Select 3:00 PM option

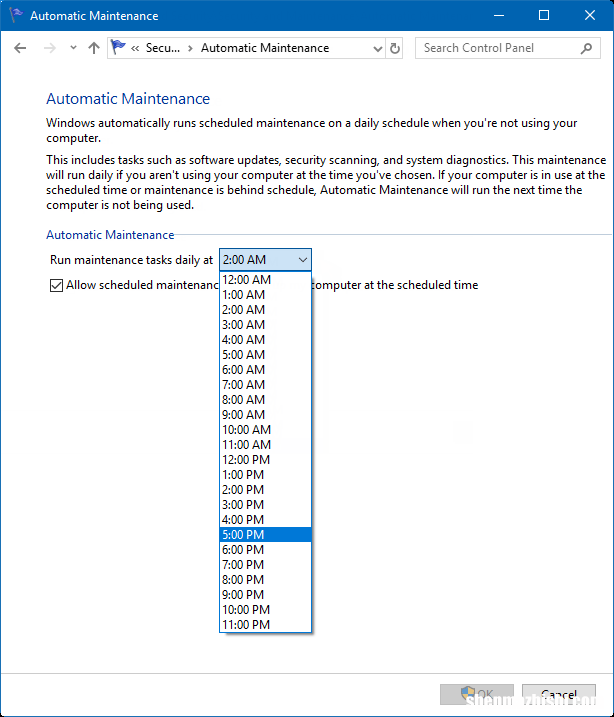[x=265, y=505]
